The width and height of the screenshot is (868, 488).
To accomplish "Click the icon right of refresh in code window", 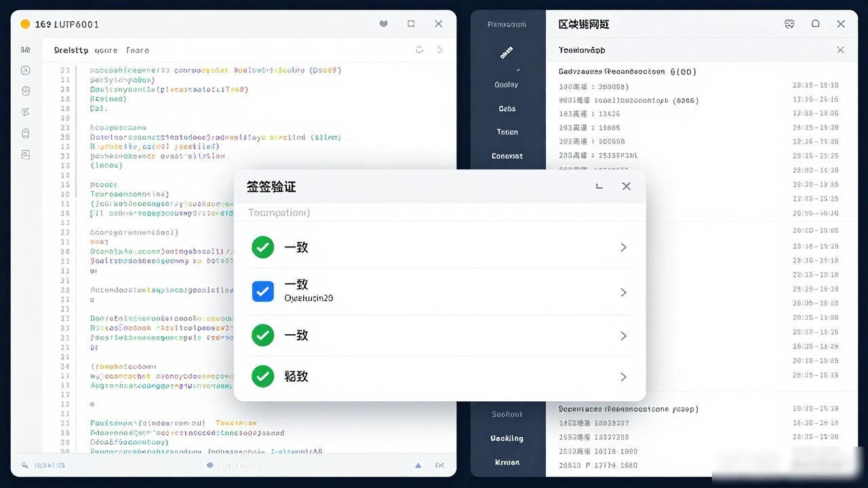I will pyautogui.click(x=440, y=49).
